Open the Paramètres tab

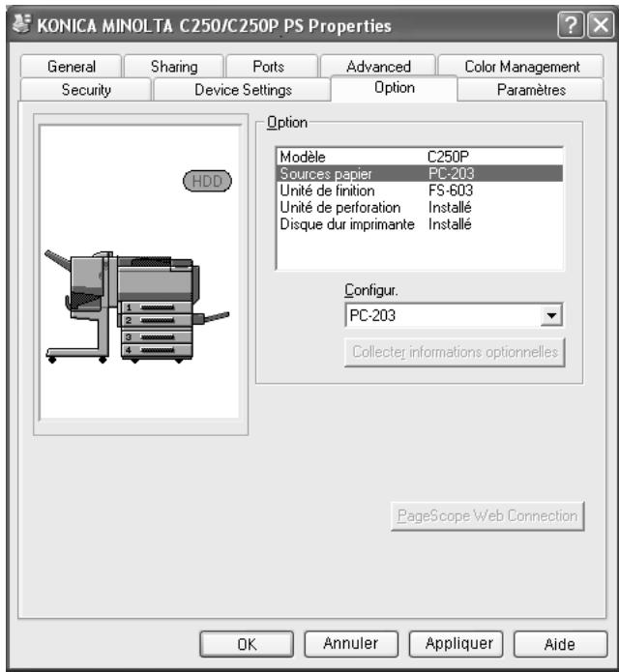[x=531, y=90]
